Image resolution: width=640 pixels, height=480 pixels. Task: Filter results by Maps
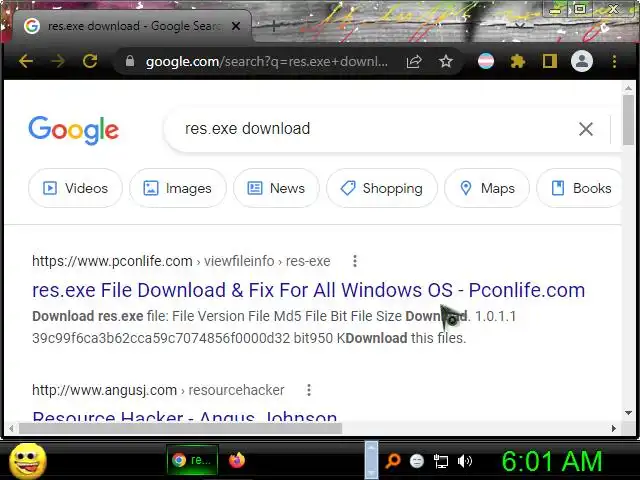[487, 188]
